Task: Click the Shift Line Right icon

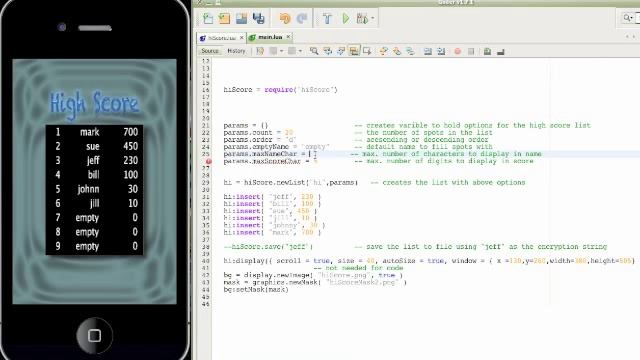Action: coord(441,51)
